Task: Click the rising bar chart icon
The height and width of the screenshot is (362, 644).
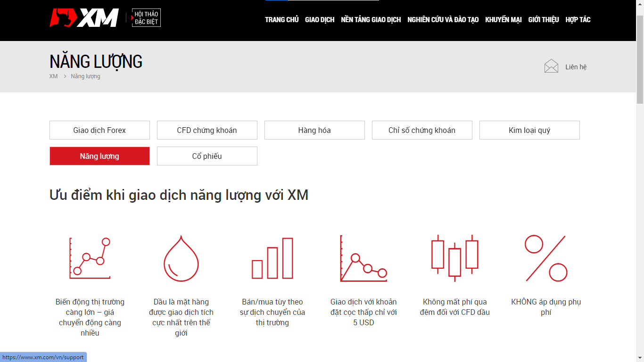Action: [272, 258]
